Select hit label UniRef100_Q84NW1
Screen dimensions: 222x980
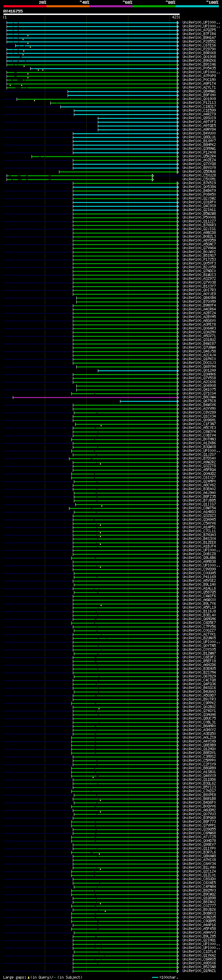click(199, 91)
